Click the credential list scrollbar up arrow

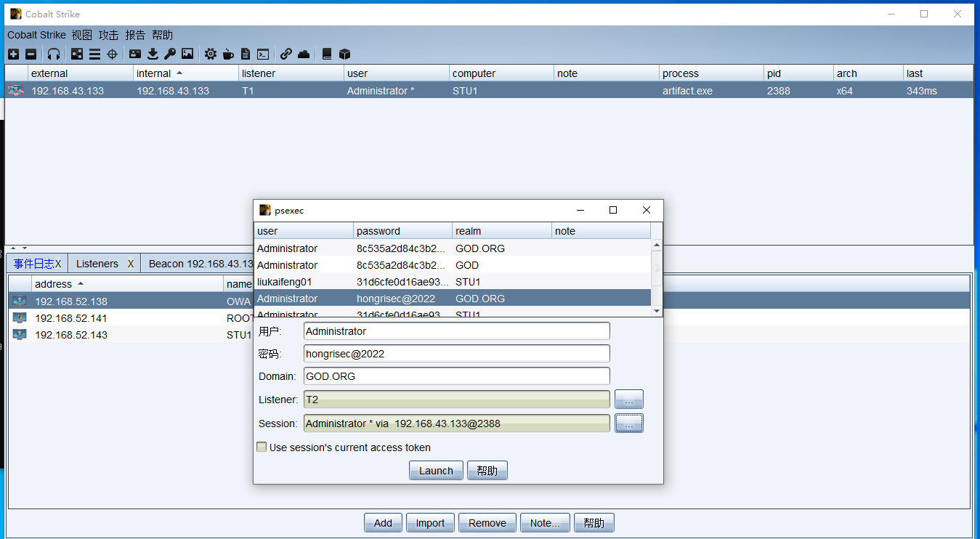tap(657, 245)
